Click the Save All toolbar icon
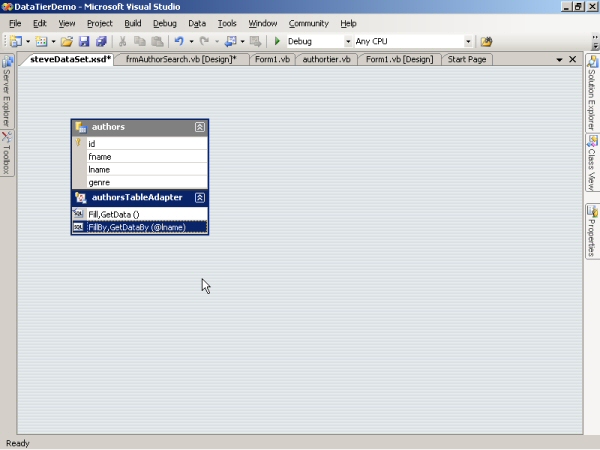Screen dimensions: 600x450 (101, 41)
